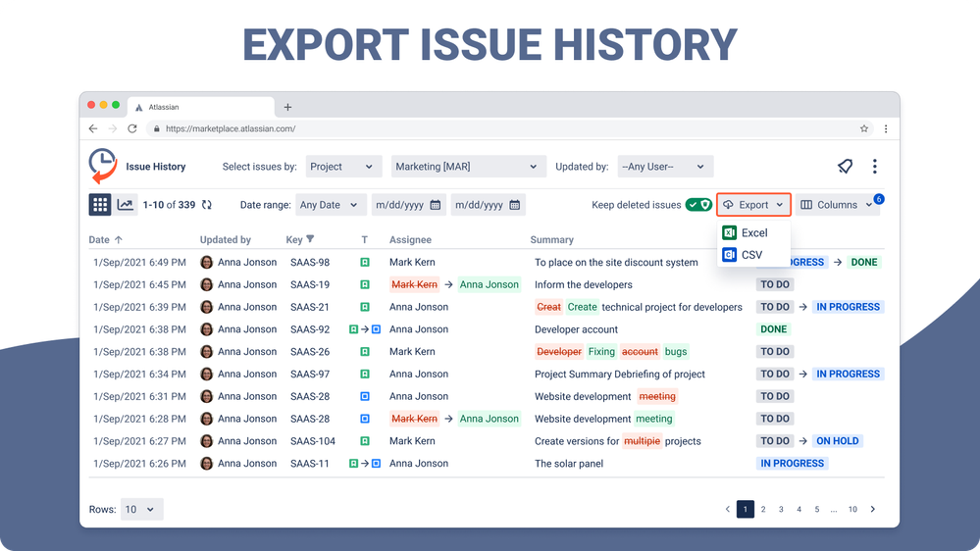This screenshot has height=551, width=980.
Task: Click current page 1 button
Action: tap(745, 509)
